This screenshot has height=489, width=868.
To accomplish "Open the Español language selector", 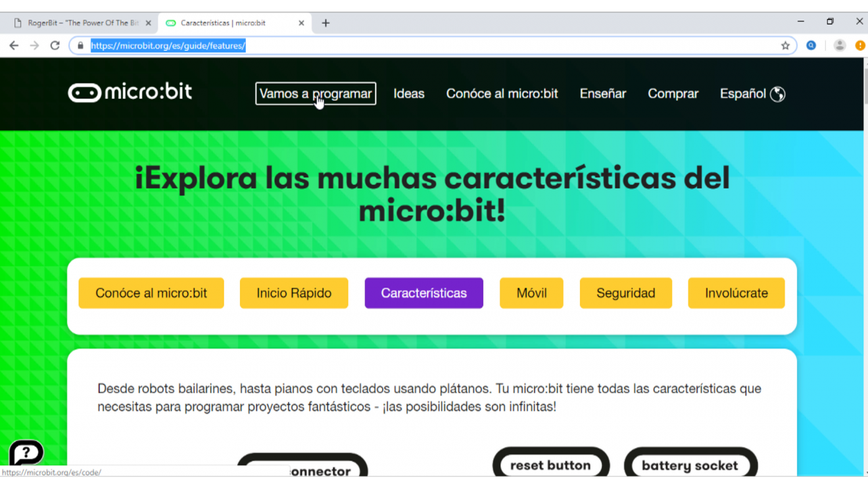I will pyautogui.click(x=744, y=93).
